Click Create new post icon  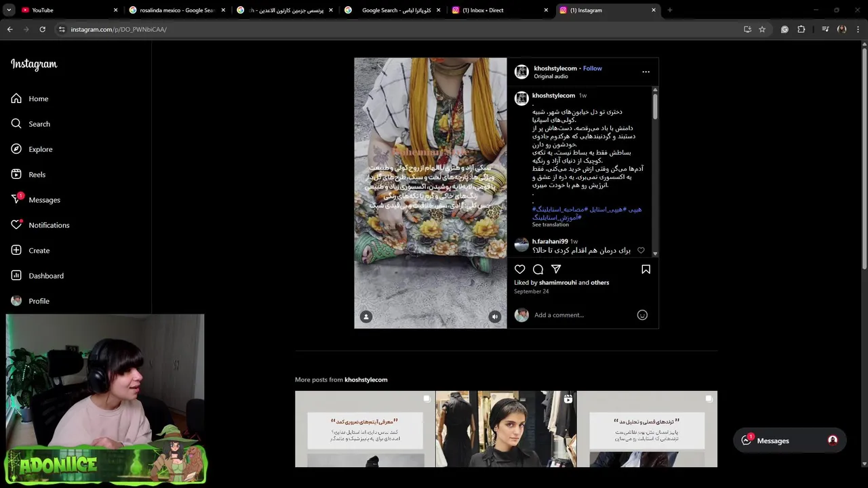[x=16, y=250]
